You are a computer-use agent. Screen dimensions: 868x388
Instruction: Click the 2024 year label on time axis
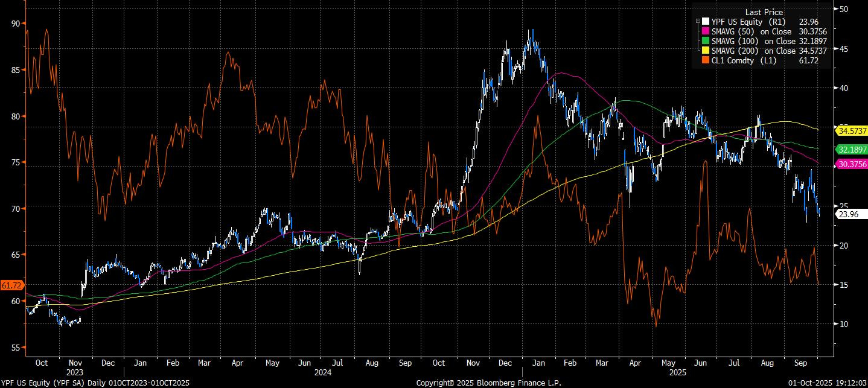tap(322, 372)
